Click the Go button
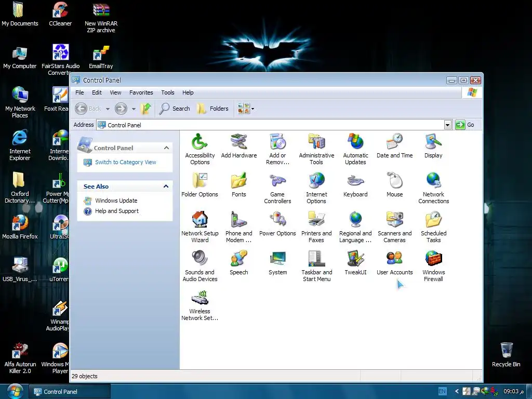Viewport: 532px width, 399px height. [x=465, y=125]
